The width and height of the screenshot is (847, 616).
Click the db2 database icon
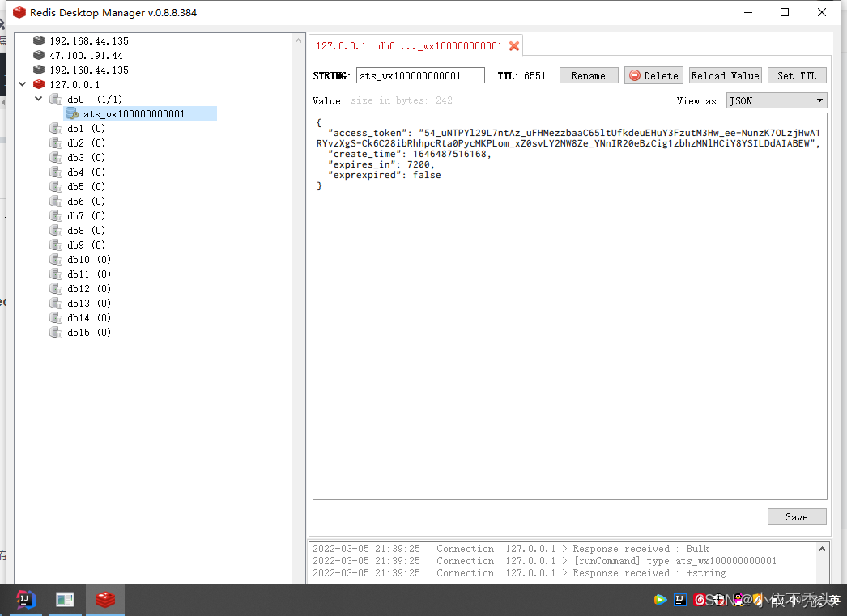pos(56,142)
